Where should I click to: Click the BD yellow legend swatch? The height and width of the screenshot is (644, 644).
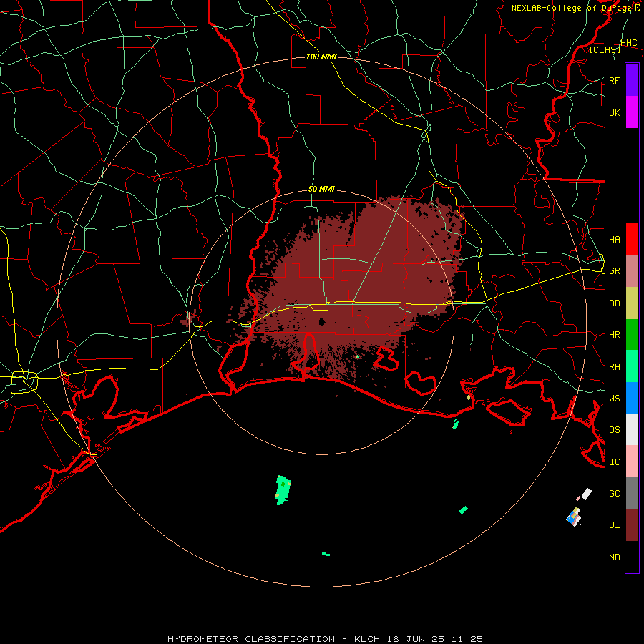[x=632, y=303]
